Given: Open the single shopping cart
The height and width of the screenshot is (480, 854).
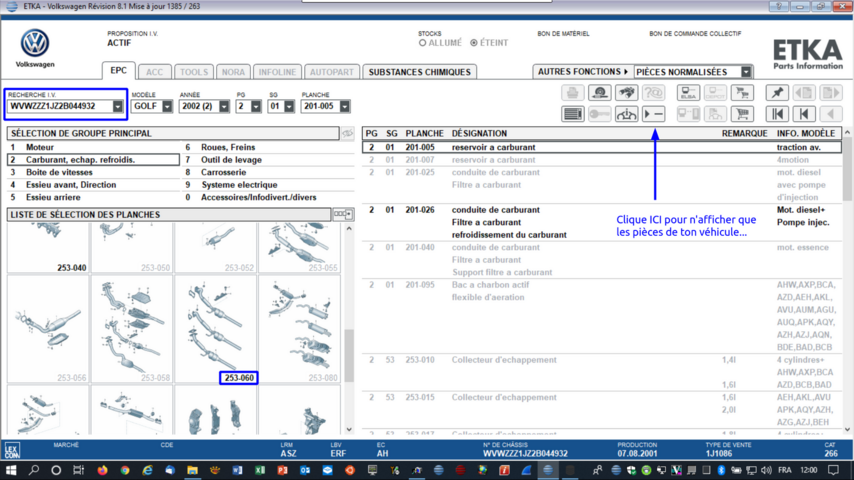Looking at the screenshot, I should [742, 114].
